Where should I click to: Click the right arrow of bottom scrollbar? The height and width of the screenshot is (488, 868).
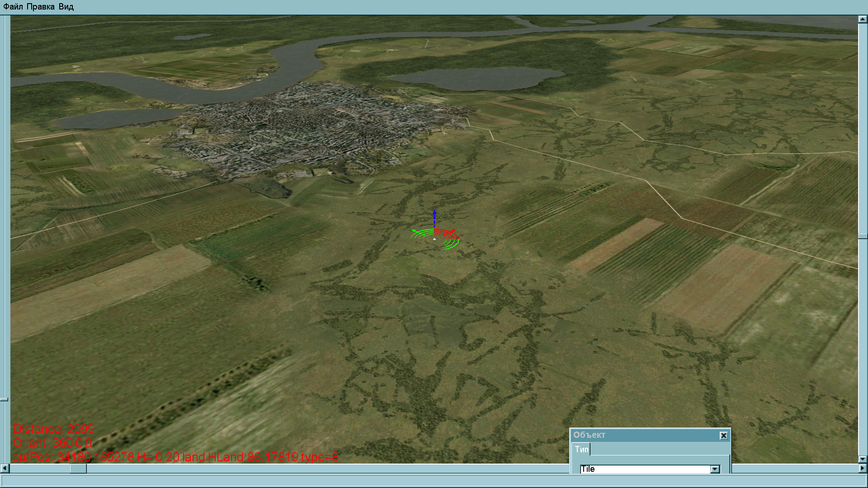tap(862, 468)
